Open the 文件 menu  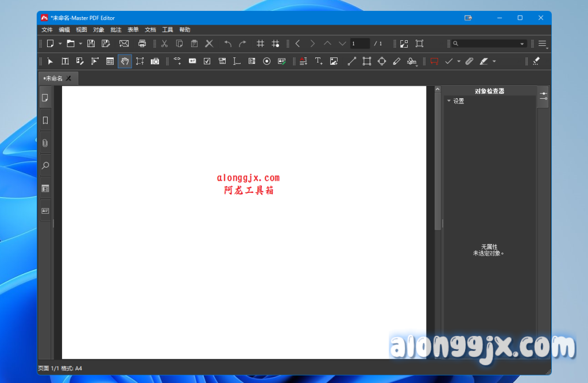pos(47,30)
